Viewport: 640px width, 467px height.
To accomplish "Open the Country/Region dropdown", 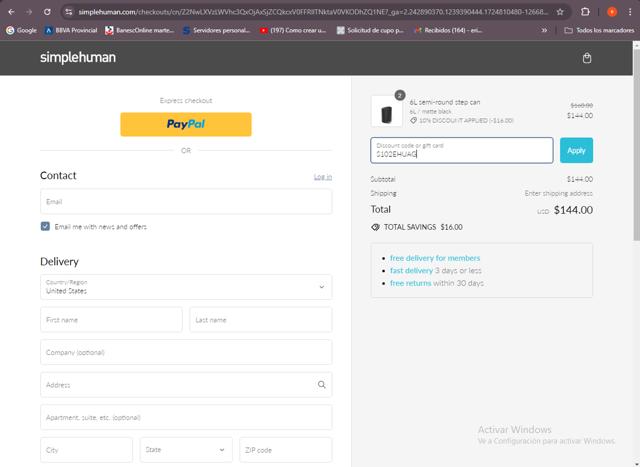I will coord(186,287).
